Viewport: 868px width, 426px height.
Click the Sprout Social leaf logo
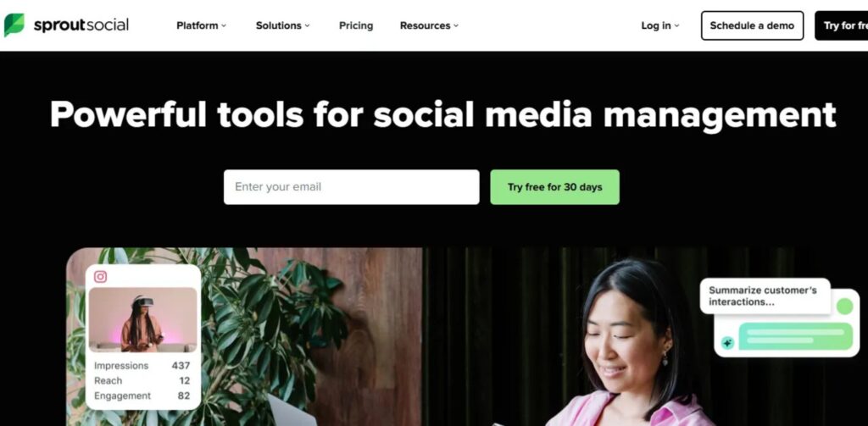14,25
